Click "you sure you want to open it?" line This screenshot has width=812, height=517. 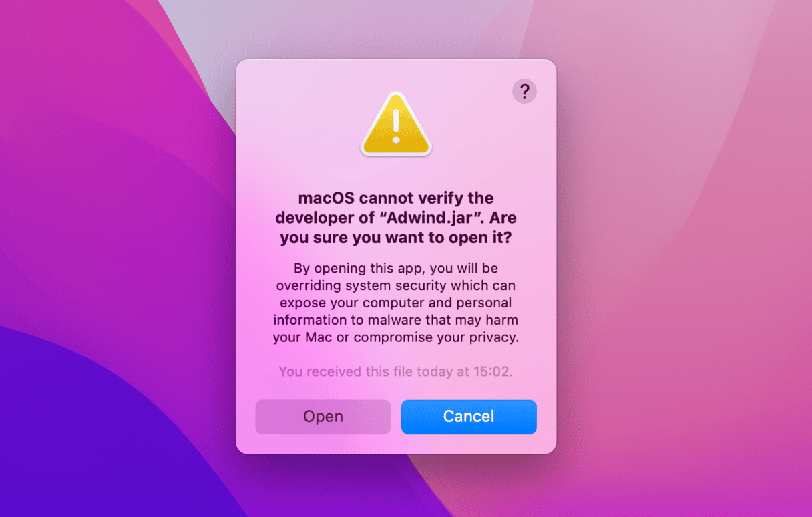coord(396,238)
